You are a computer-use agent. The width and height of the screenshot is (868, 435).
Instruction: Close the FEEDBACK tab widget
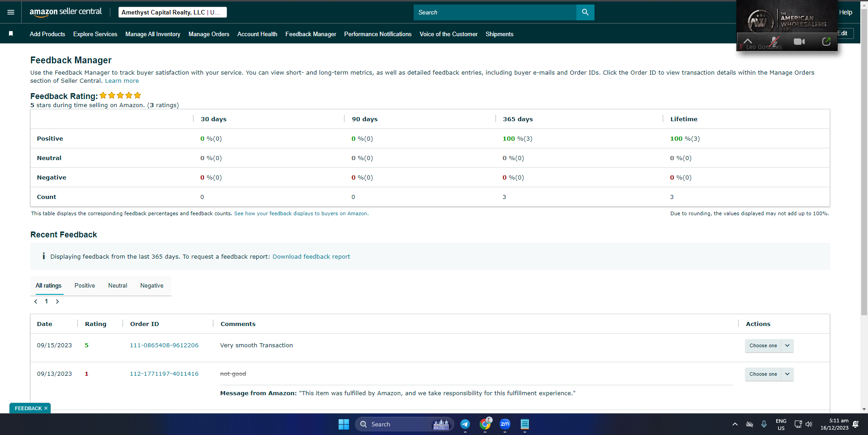(46, 408)
